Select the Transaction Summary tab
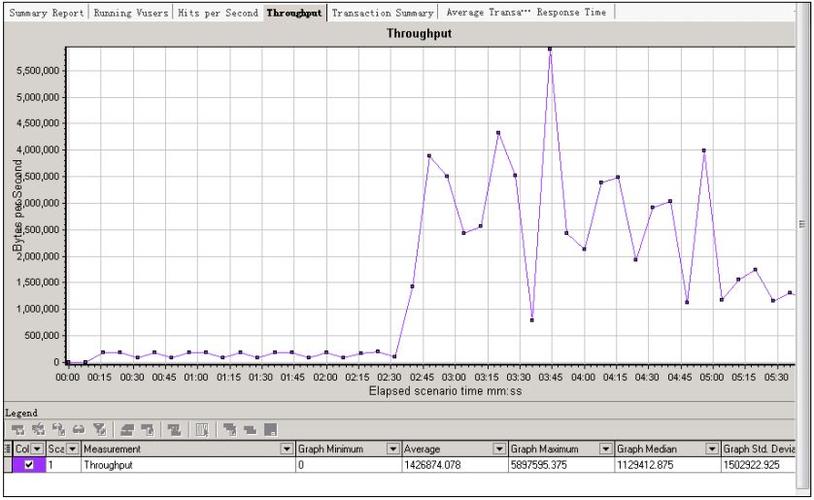 [382, 13]
